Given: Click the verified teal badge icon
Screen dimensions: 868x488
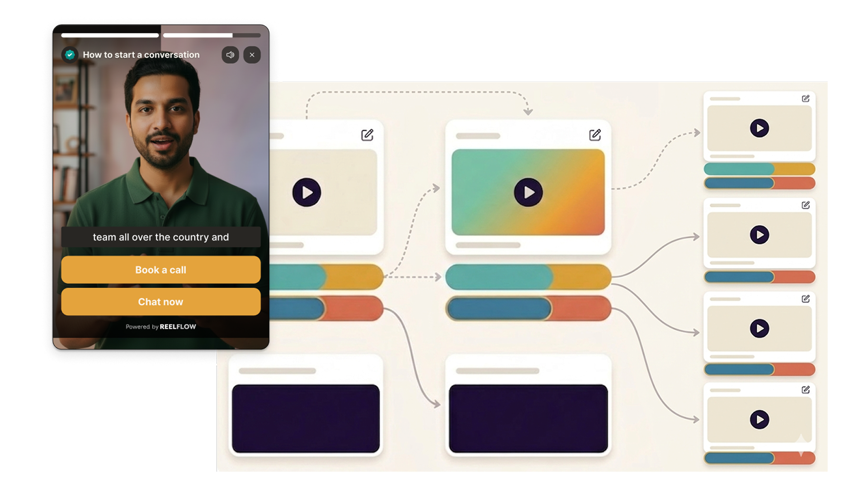Looking at the screenshot, I should click(70, 55).
